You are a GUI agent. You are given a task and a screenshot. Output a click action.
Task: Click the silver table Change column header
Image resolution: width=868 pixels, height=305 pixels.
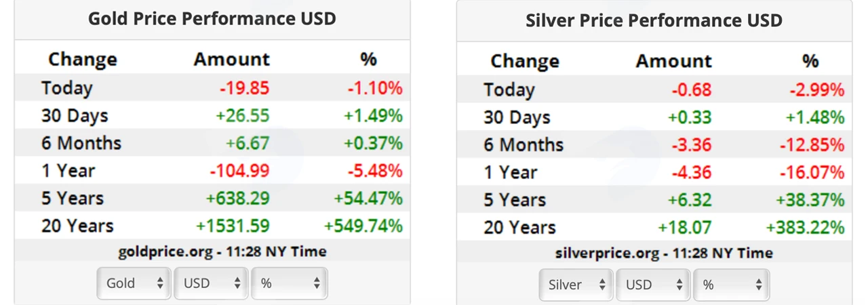tap(525, 61)
